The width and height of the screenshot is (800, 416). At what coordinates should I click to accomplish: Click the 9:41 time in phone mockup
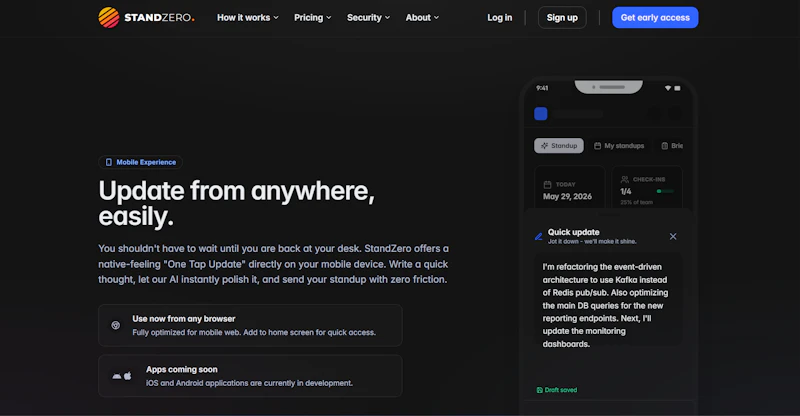(x=542, y=88)
